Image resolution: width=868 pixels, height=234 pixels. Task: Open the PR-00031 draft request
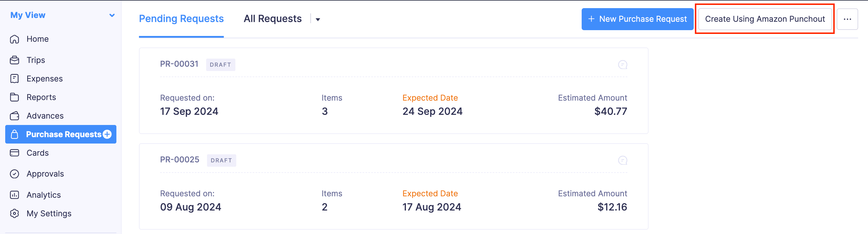[179, 64]
